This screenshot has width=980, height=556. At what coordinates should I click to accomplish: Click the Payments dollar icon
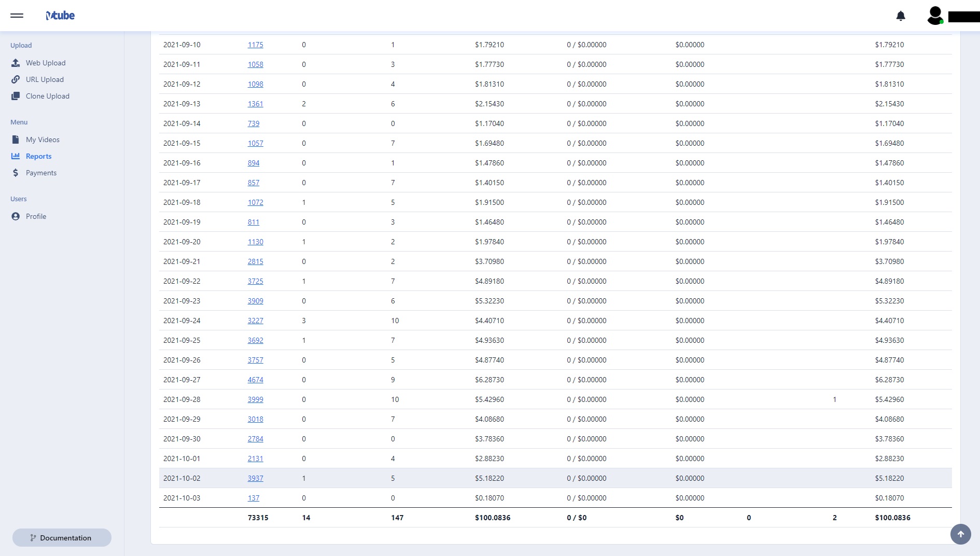coord(16,173)
